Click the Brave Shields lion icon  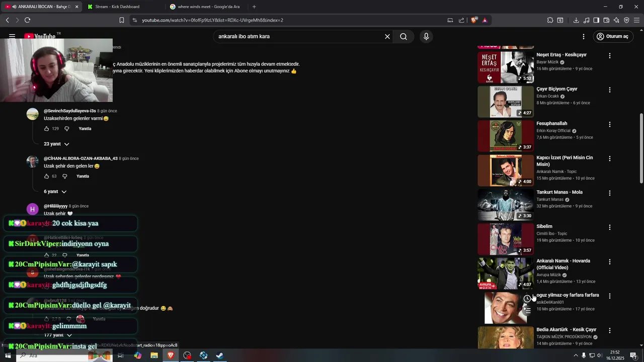coord(474,20)
